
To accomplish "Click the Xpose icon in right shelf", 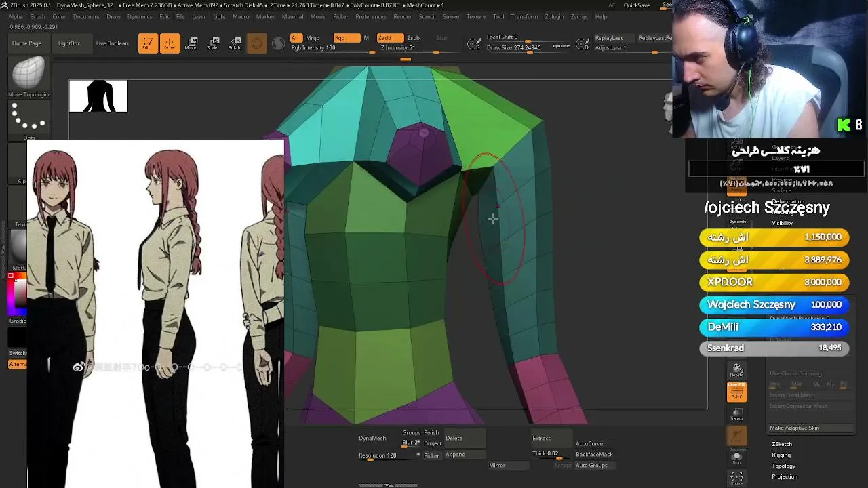I will click(x=736, y=478).
